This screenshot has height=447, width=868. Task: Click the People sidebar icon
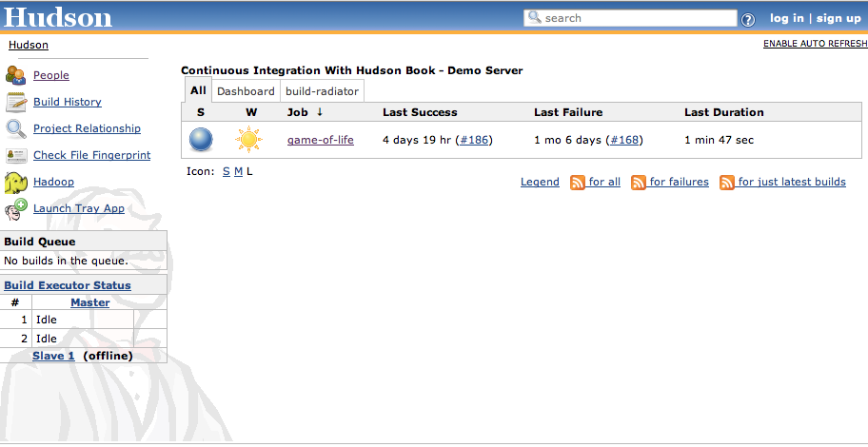point(15,75)
